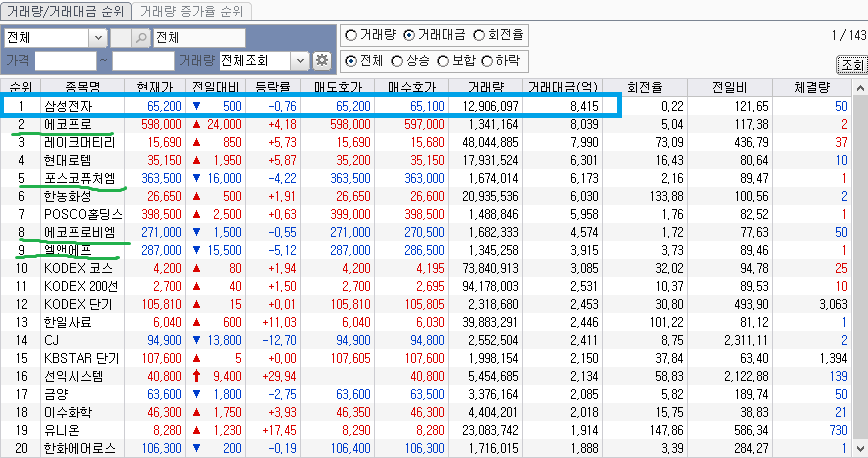
Task: Click scrollbar down arrow
Action: coord(860,448)
